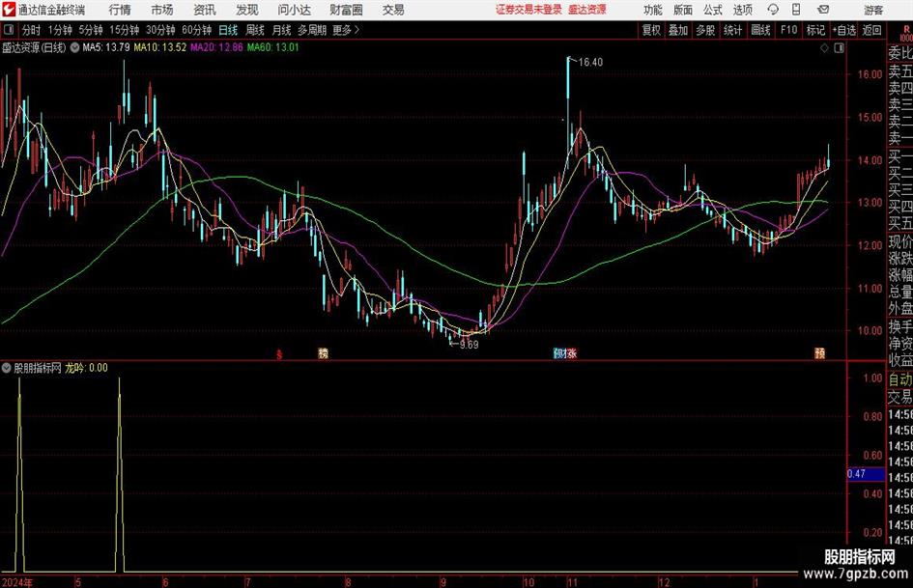Open the main chart indicator dropdown next to 盛达资源(日线)
This screenshot has width=913, height=588.
(74, 47)
